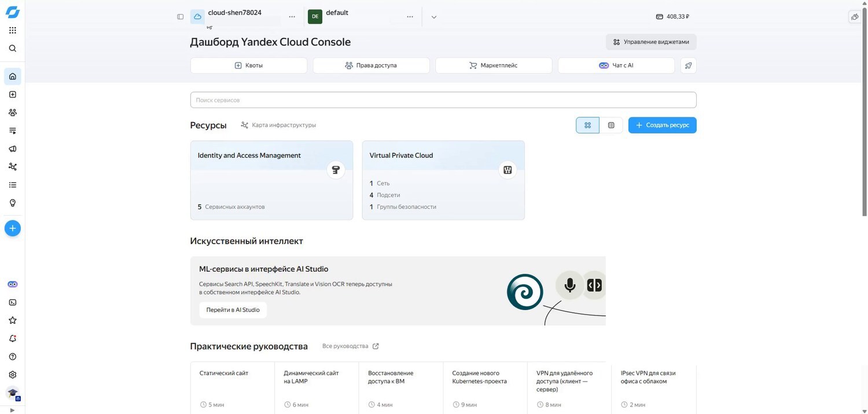Open the three-dots menu next to default folder
Image resolution: width=868 pixels, height=414 pixels.
410,17
